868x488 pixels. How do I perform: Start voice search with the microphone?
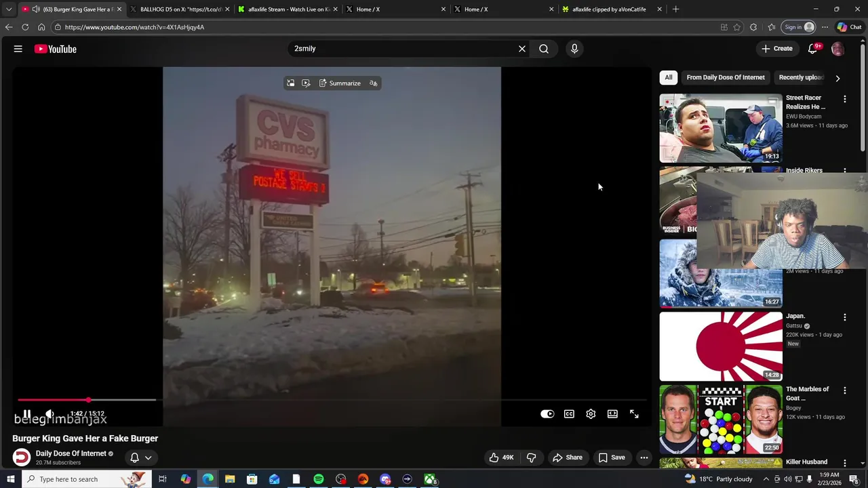[574, 49]
